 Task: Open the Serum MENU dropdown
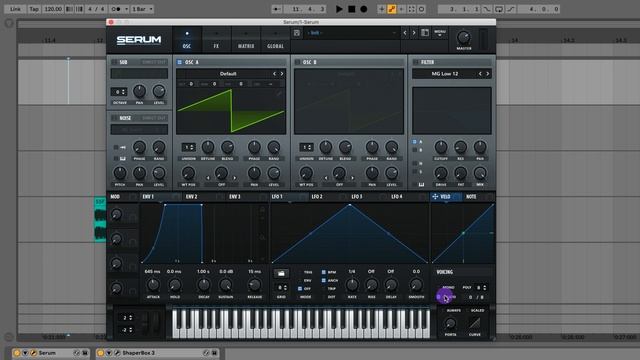[x=440, y=33]
